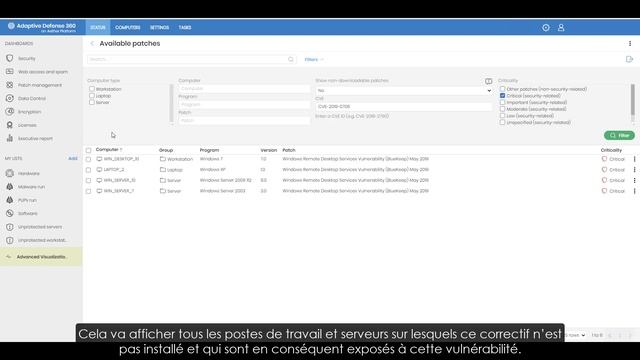This screenshot has width=640, height=360.
Task: Go back with arrow beside Available patches
Action: (92, 43)
